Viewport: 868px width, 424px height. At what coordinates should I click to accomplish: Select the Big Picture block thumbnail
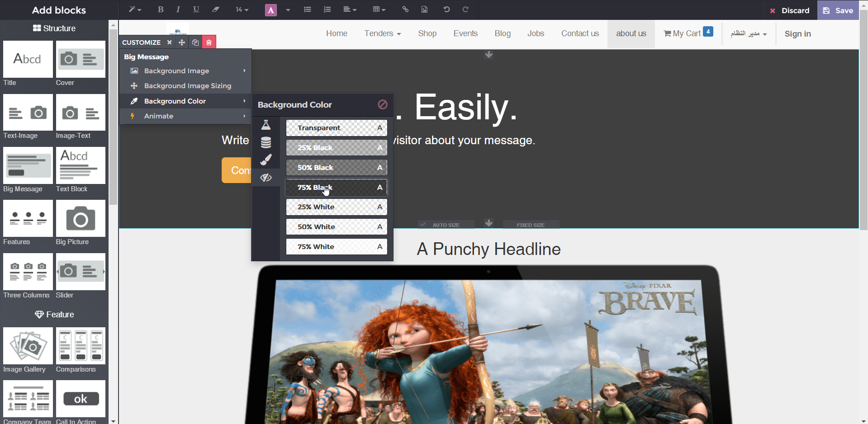[x=81, y=218]
